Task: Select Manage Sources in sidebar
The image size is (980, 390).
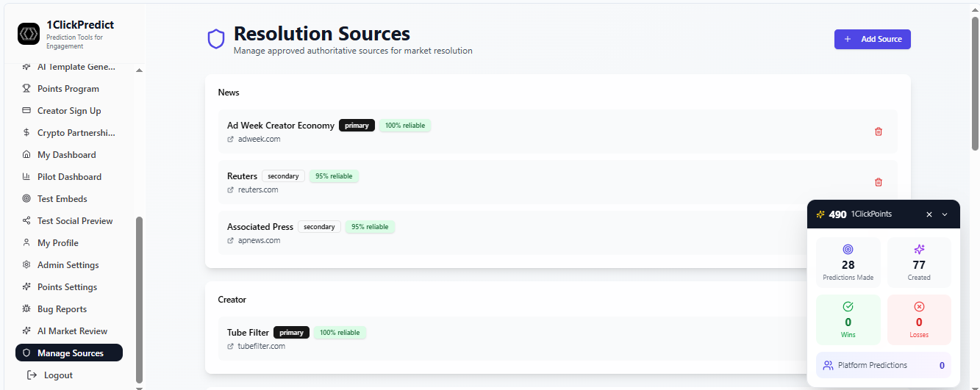Action: [69, 353]
